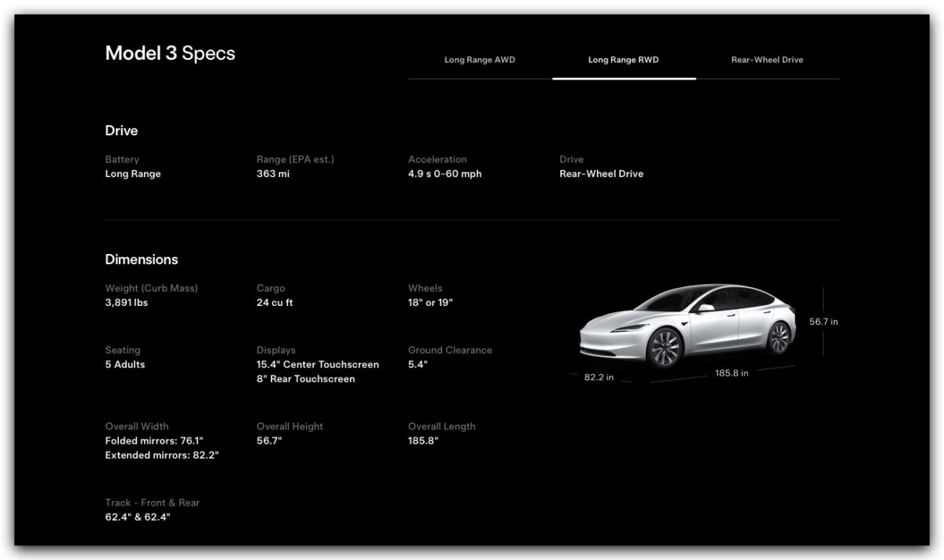Click the 24 cu ft cargo value
The image size is (944, 560).
pos(275,303)
